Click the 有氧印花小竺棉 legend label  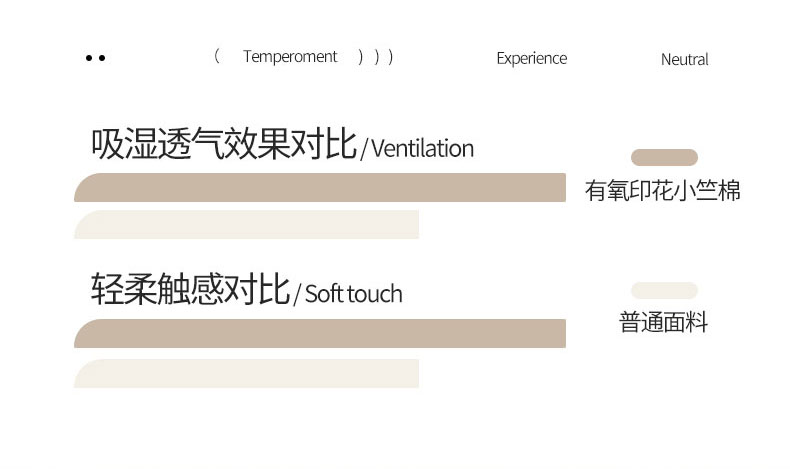pyautogui.click(x=663, y=191)
